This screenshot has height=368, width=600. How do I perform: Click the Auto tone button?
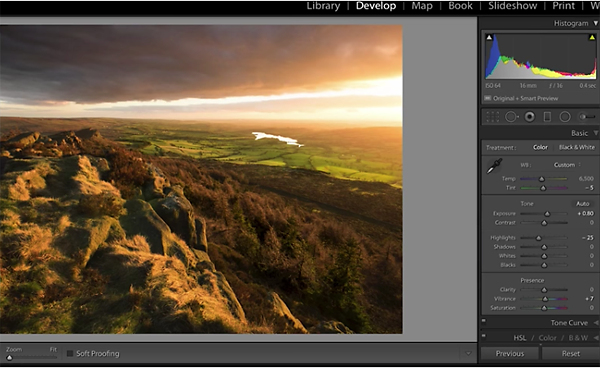point(582,204)
